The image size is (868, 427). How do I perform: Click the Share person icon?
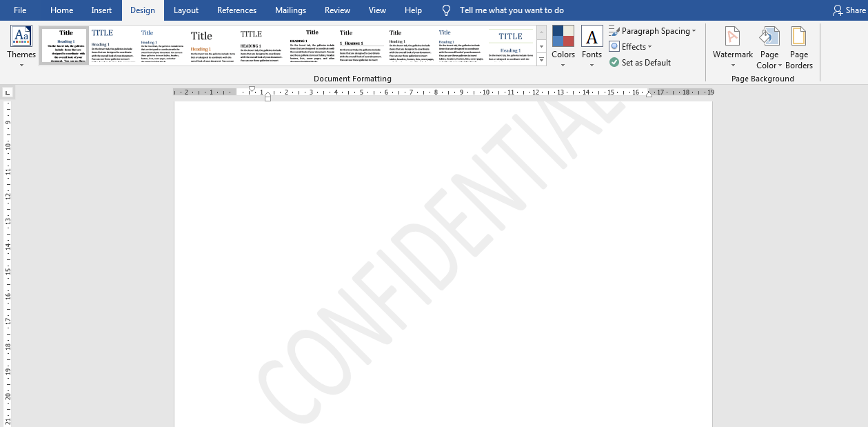pos(838,10)
